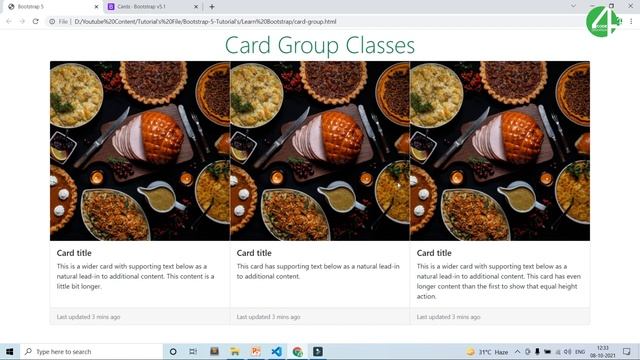Close the Cards Bootstrap v5.1 tab

click(196, 7)
